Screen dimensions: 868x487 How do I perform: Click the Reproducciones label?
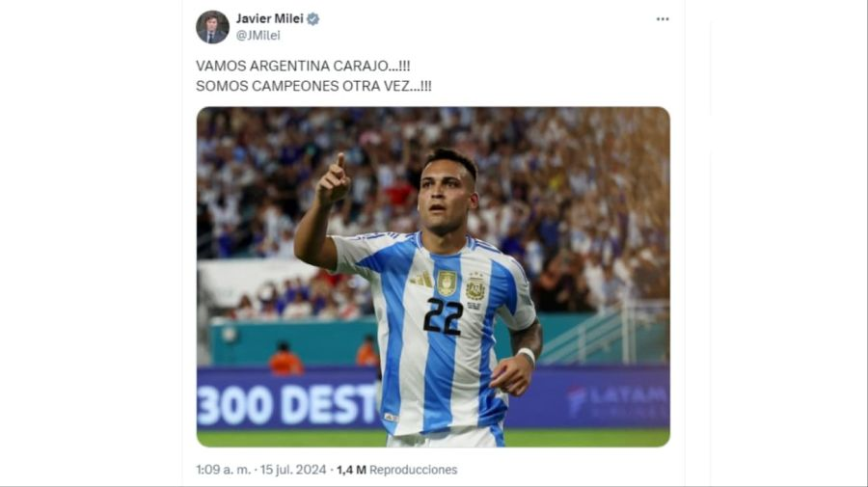coord(414,470)
